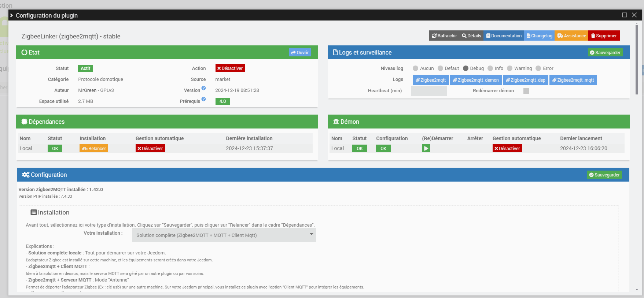
Task: Click the scrollbar up arrow
Action: (637, 23)
